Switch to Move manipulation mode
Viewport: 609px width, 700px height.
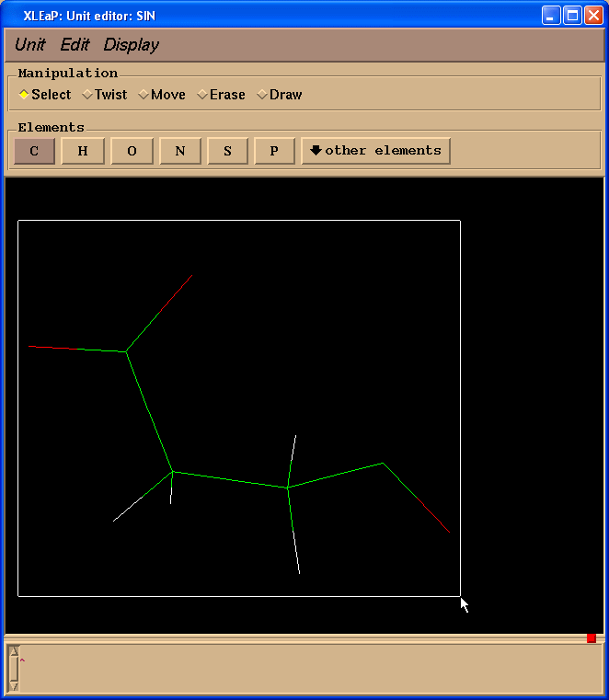click(162, 95)
